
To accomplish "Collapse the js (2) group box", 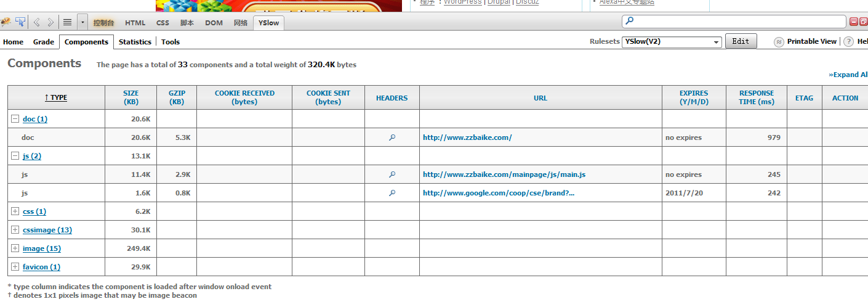I will (x=15, y=156).
